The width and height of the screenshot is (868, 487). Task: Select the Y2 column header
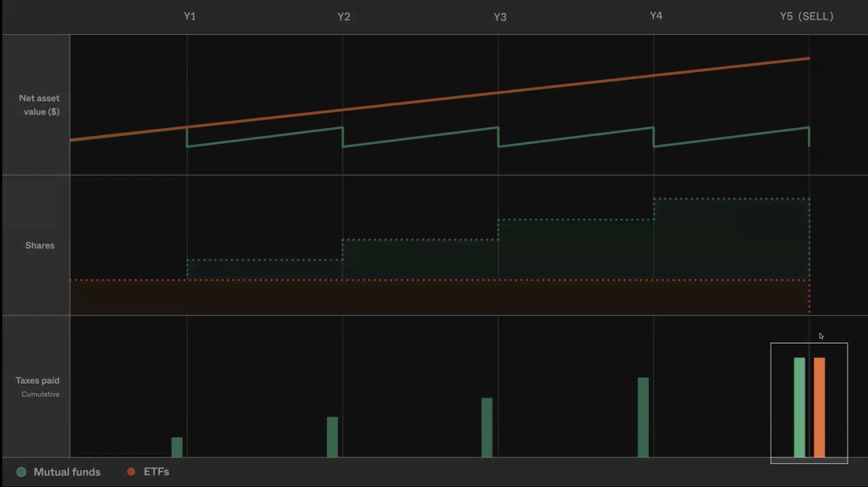(343, 17)
